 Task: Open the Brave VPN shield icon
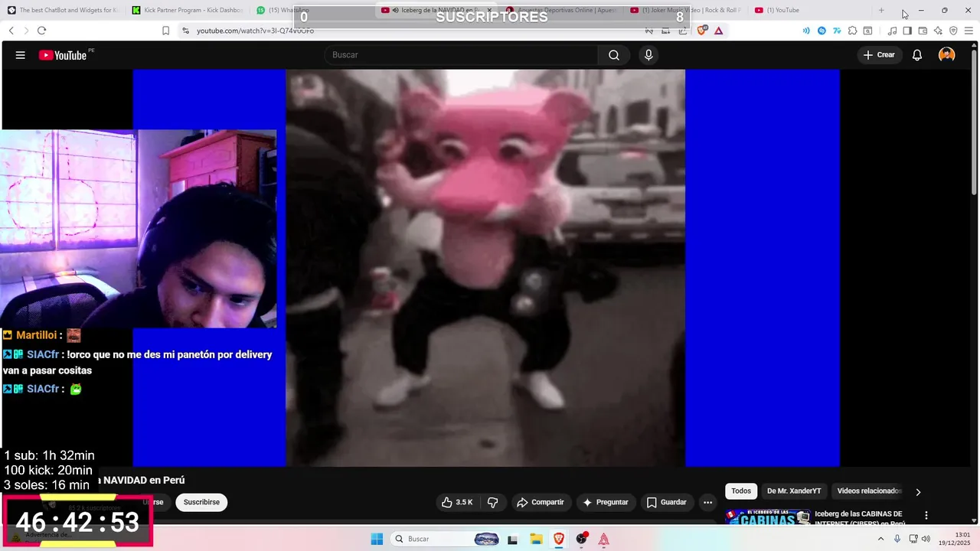point(953,31)
